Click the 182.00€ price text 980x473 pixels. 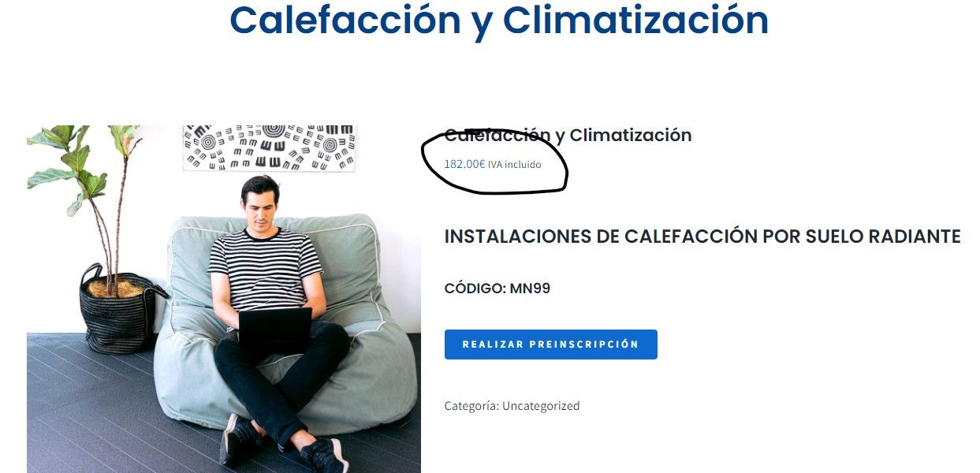coord(464,164)
